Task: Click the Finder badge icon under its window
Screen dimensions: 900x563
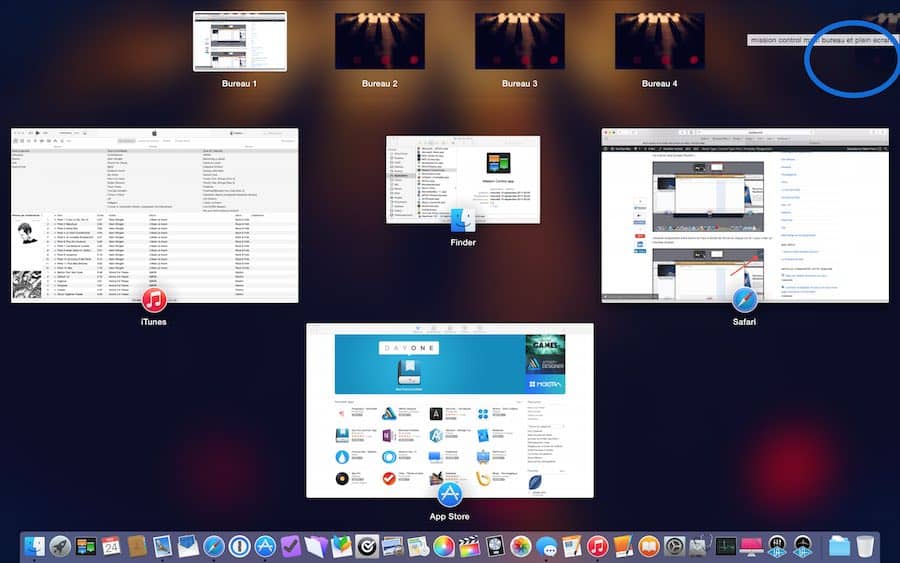Action: (x=463, y=220)
